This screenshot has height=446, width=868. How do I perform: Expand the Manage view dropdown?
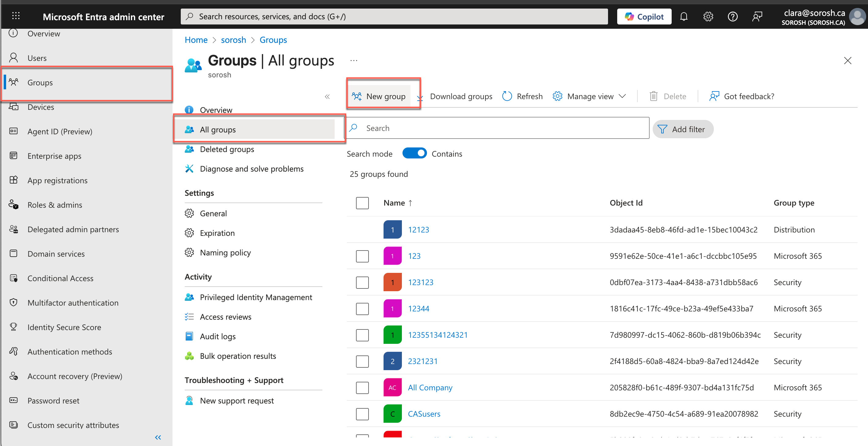622,96
